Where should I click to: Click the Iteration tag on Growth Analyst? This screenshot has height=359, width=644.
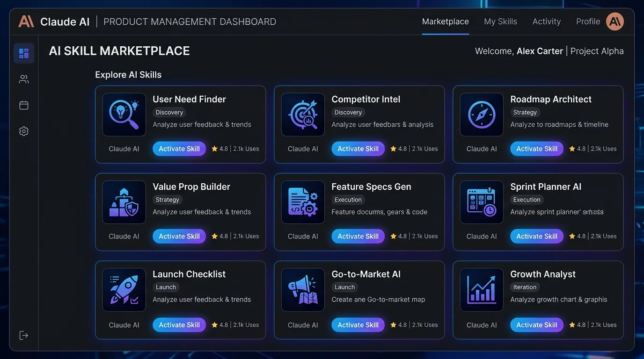point(525,287)
